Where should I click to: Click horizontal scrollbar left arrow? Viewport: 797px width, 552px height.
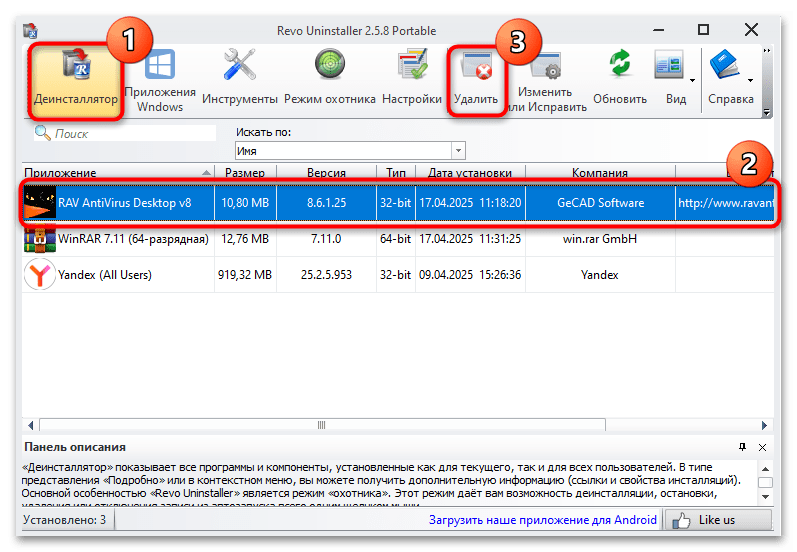tap(30, 425)
